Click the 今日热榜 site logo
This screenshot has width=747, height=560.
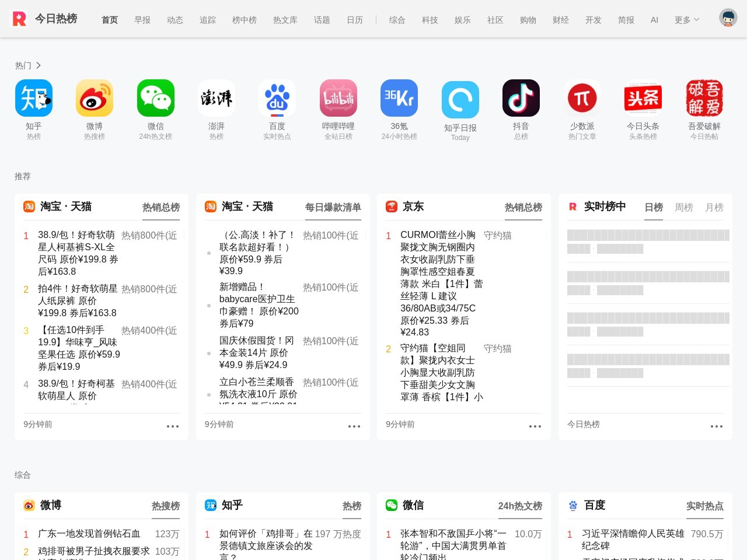(x=45, y=19)
